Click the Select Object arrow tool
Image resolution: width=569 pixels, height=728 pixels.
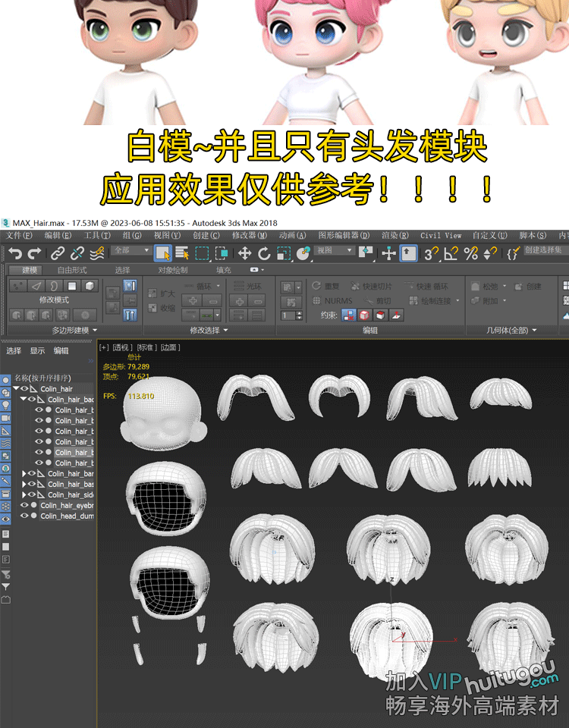162,253
